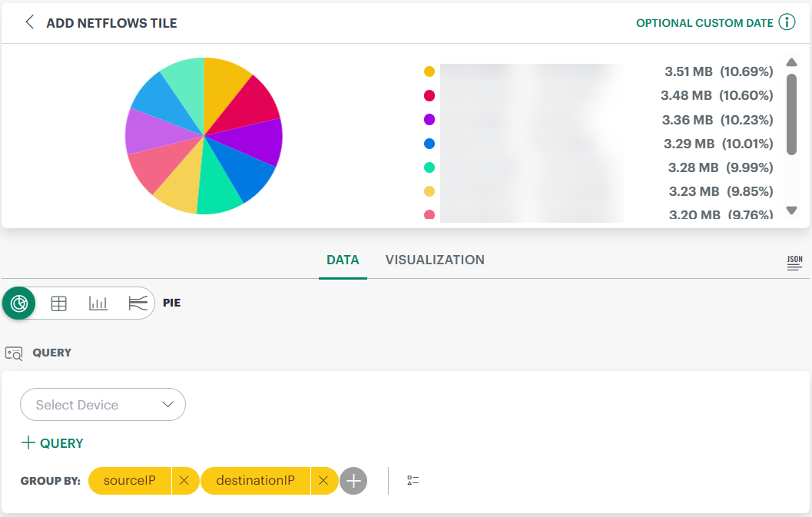
Task: Remove the destinationIP group-by chip
Action: [323, 481]
